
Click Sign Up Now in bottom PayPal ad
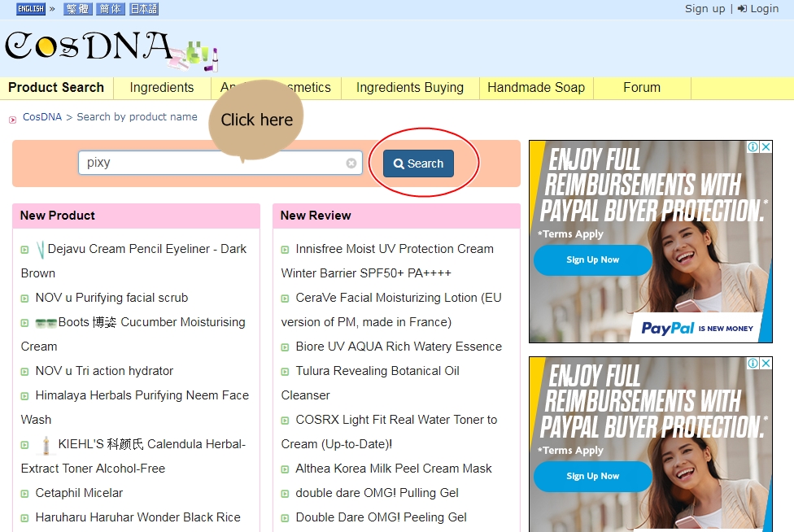click(x=592, y=476)
